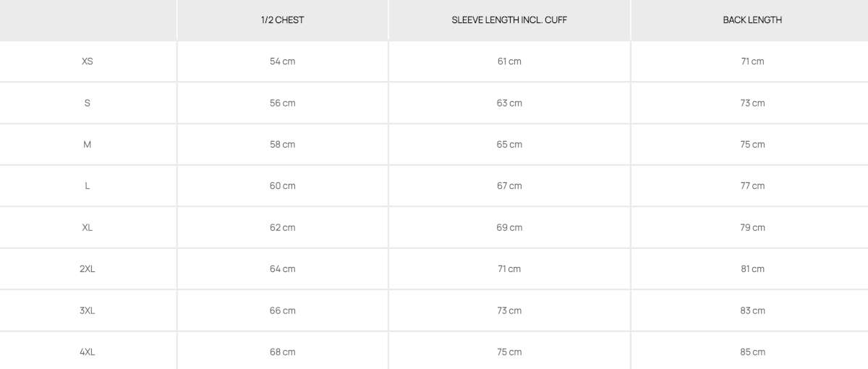The height and width of the screenshot is (369, 868).
Task: Select the M size row label
Action: coord(88,145)
